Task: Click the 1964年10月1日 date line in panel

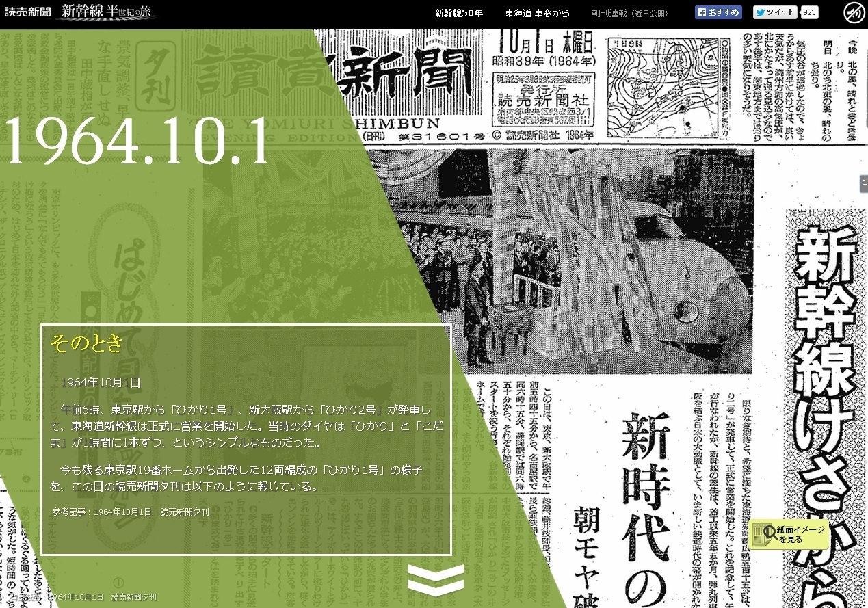Action: (x=101, y=382)
